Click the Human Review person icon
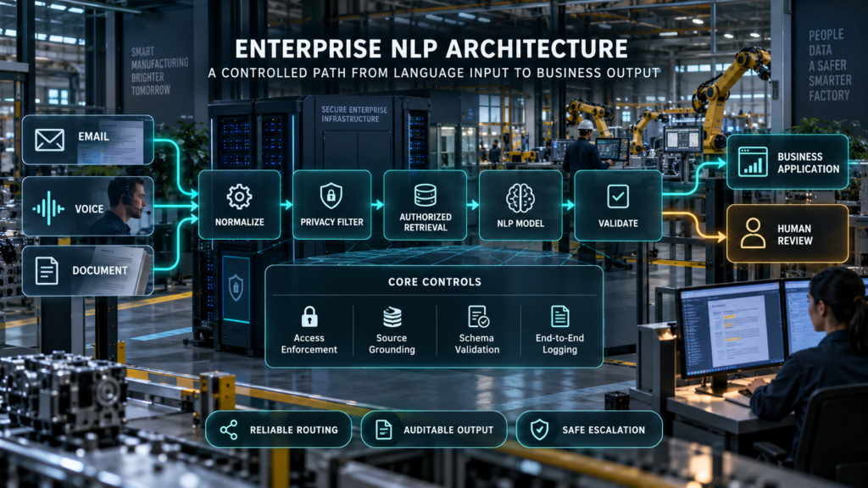The width and height of the screenshot is (868, 488). (x=753, y=233)
